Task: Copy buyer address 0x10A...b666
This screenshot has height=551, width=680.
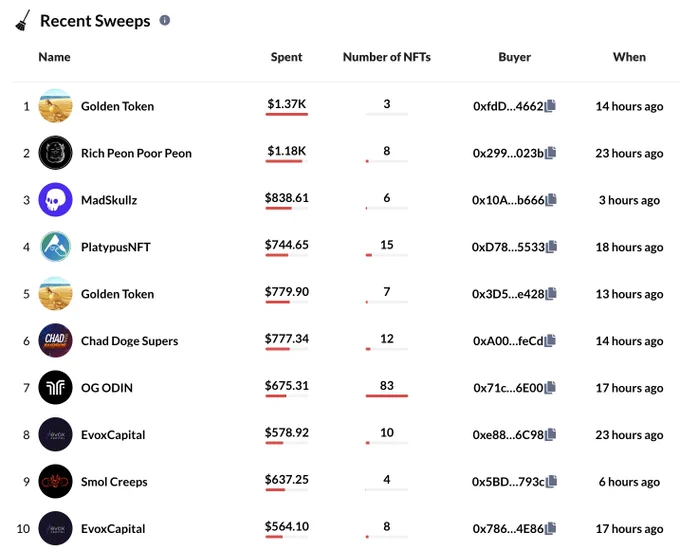Action: (551, 199)
